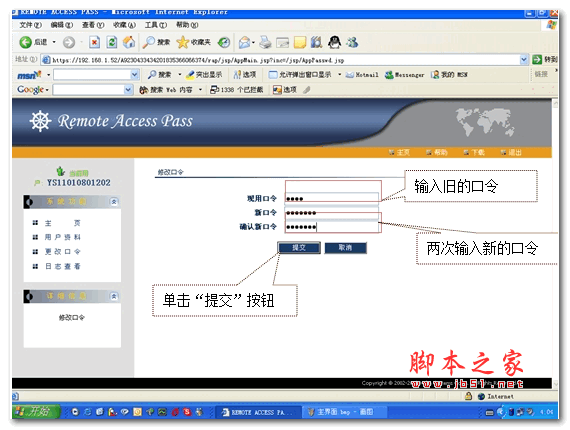
Task: Click the IE Forward arrow button
Action: pos(68,42)
